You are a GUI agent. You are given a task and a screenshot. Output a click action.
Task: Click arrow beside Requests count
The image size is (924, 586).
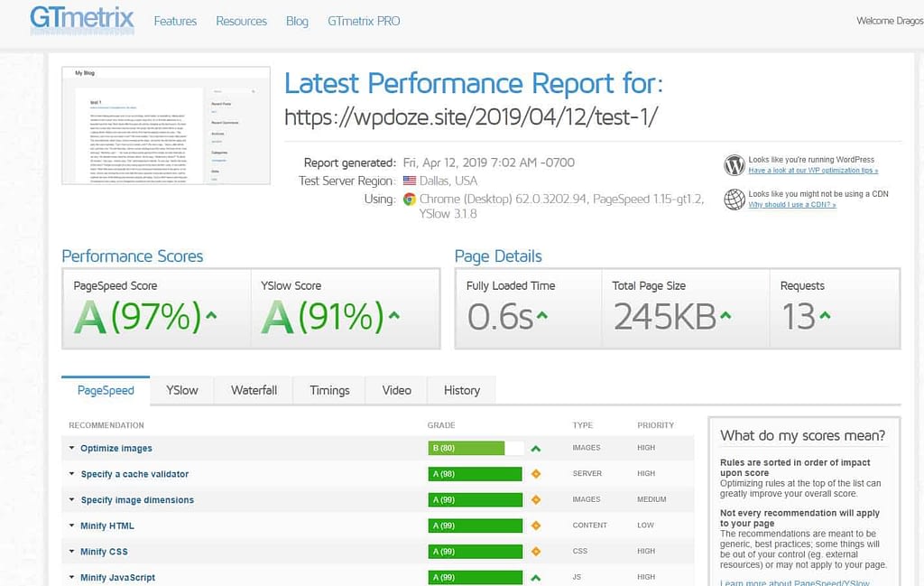click(x=825, y=315)
